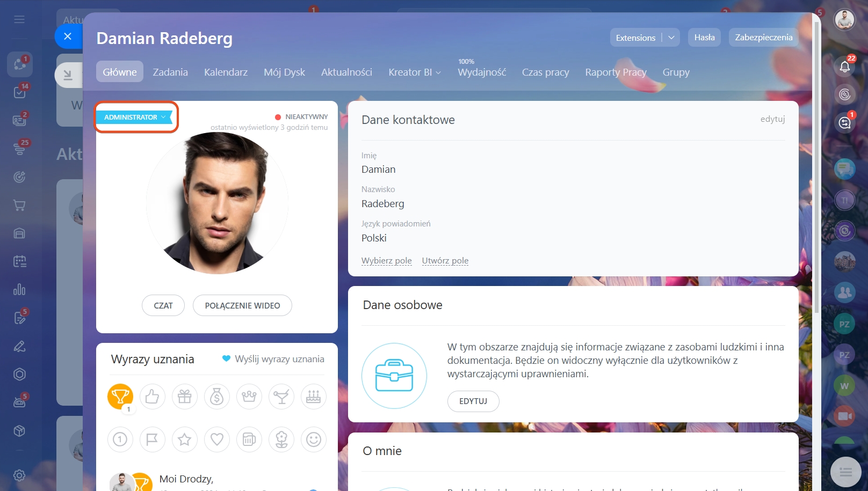Screen dimensions: 868x491
Task: Select the gift box appreciation icon
Action: pos(185,397)
